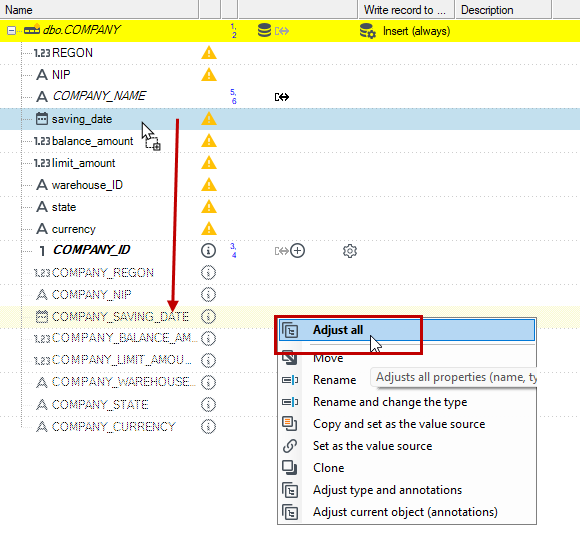Viewport: 580px width, 545px height.
Task: Choose Adjust all from context menu
Action: [407, 330]
